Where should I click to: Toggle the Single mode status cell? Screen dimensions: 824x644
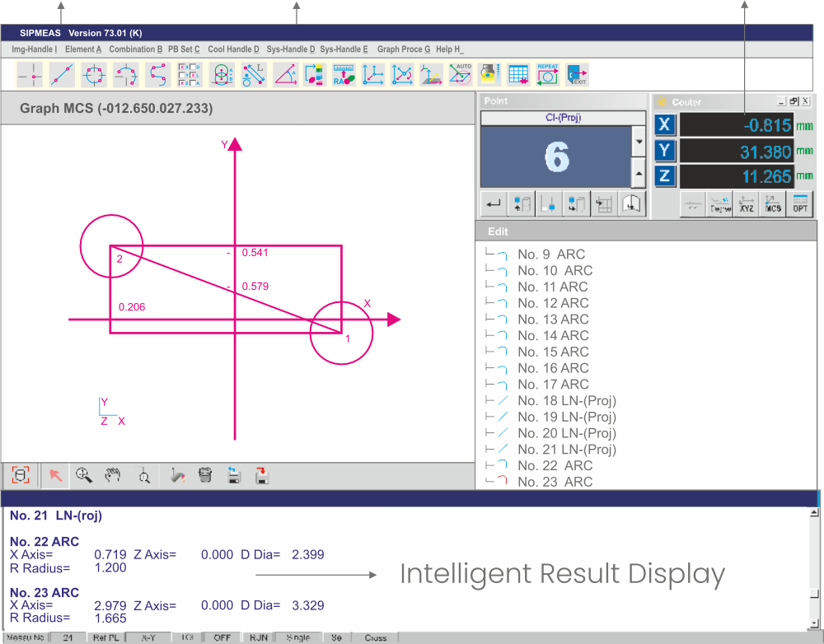point(297,637)
